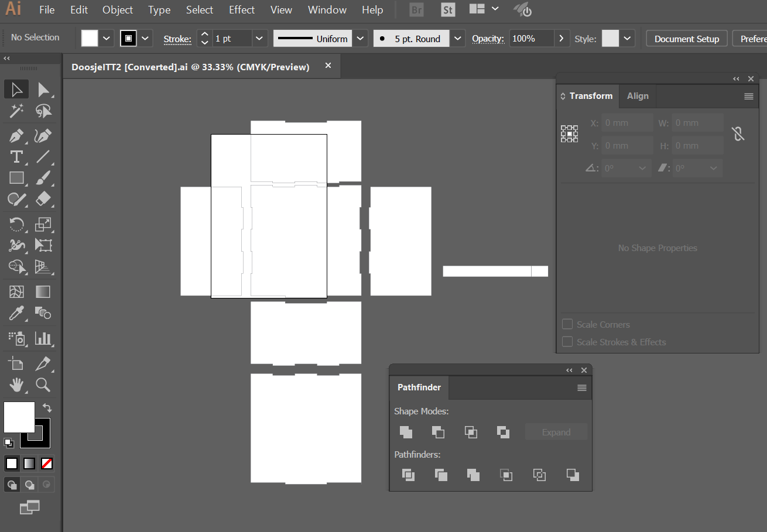Click the Opacity label link
This screenshot has width=767, height=532.
pyautogui.click(x=488, y=39)
